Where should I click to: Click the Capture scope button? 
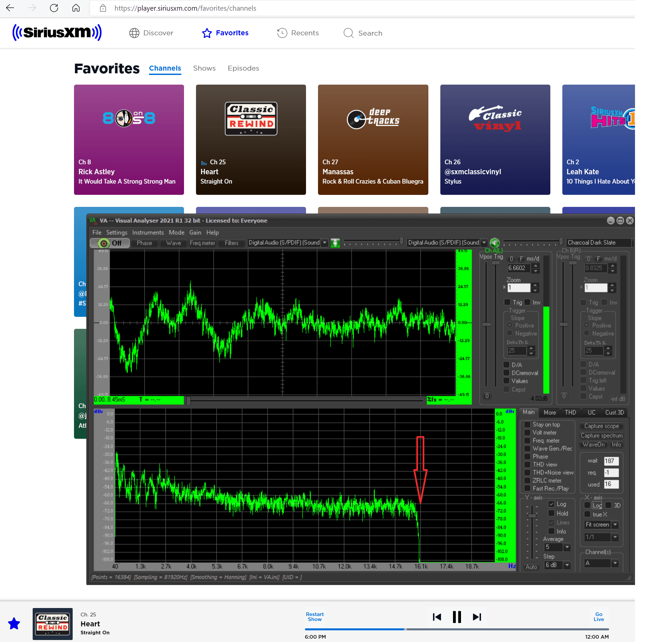tap(601, 426)
